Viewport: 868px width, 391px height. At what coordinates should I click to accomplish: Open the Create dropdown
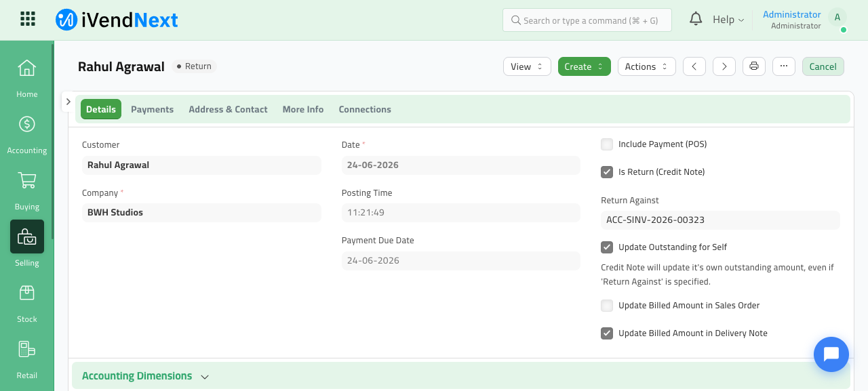pyautogui.click(x=585, y=66)
